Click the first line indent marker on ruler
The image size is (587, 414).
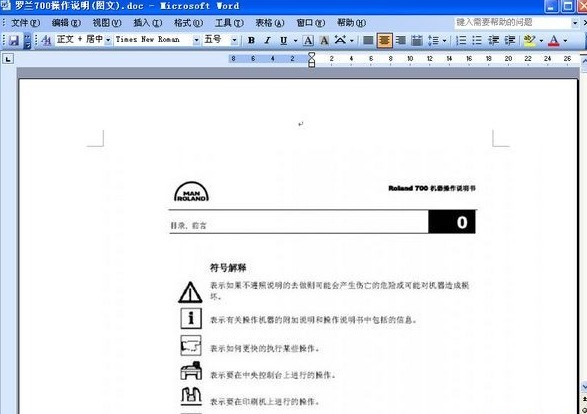[311, 55]
